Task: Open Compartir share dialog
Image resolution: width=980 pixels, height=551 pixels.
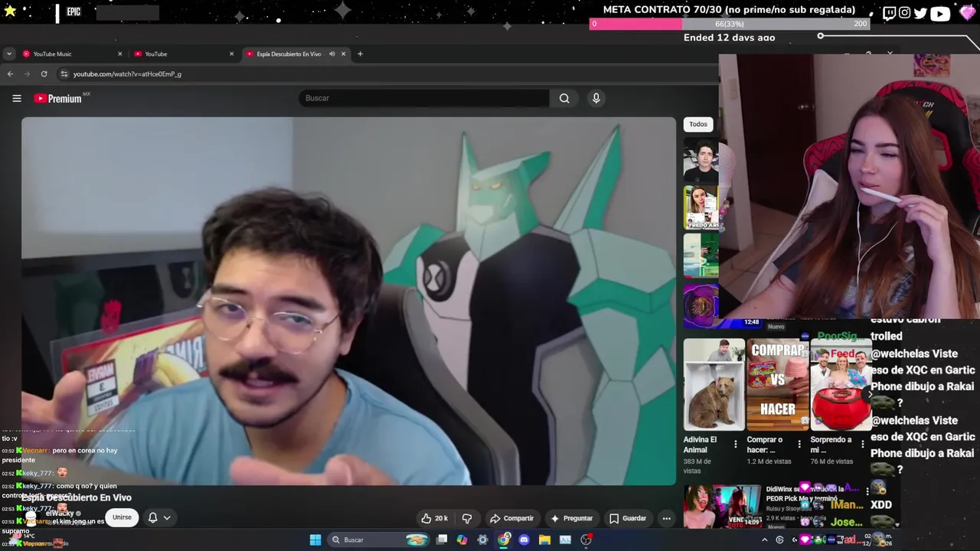Action: (x=511, y=518)
